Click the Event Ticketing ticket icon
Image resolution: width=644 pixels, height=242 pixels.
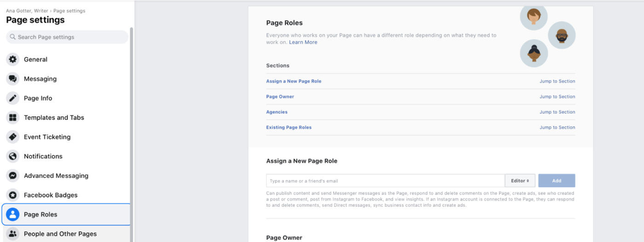pos(13,137)
